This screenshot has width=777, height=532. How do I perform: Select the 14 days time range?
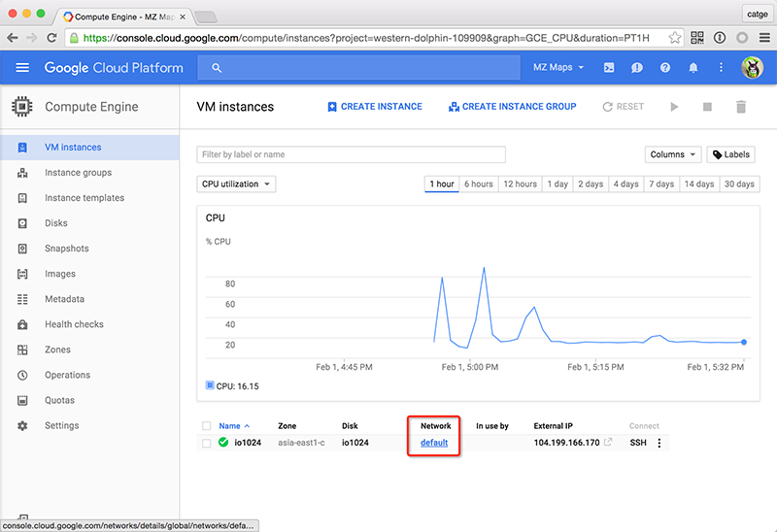[699, 184]
